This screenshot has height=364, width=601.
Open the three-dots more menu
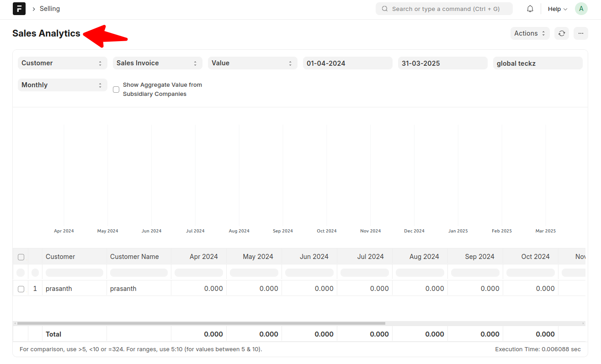[x=581, y=33]
